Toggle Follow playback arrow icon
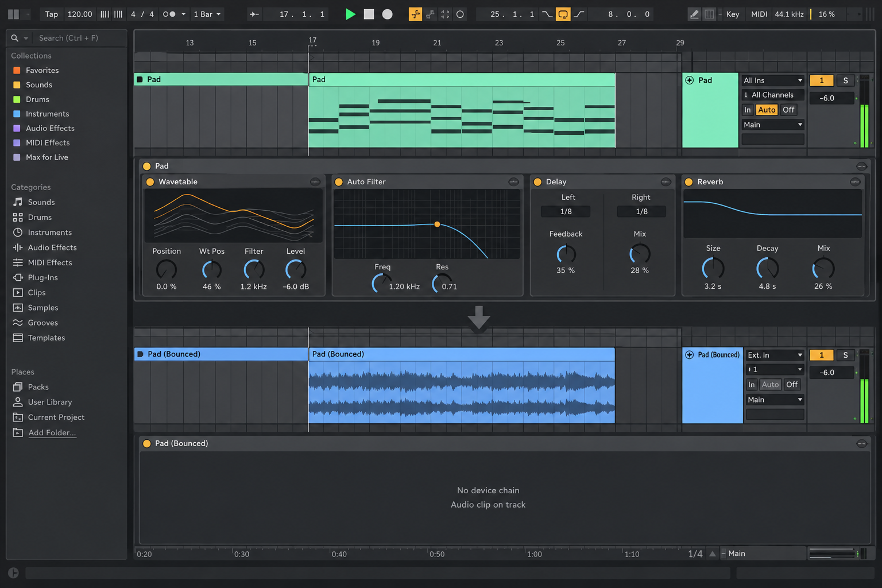The height and width of the screenshot is (588, 882). coord(254,14)
